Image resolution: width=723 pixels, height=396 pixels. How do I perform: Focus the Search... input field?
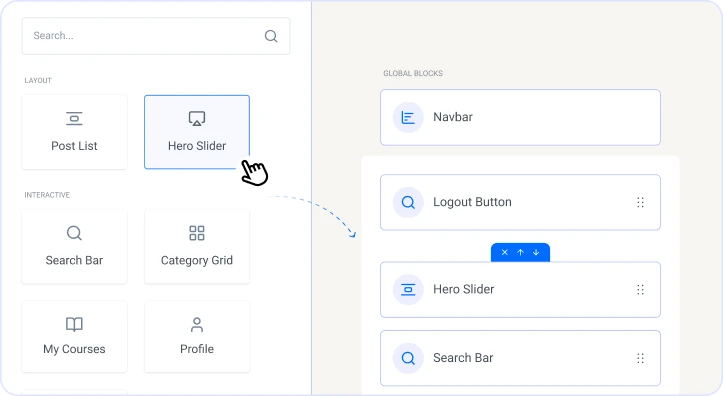[x=156, y=36]
